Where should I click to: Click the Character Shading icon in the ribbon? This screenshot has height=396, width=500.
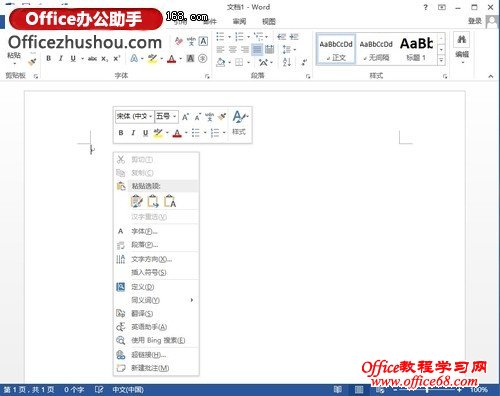click(190, 59)
